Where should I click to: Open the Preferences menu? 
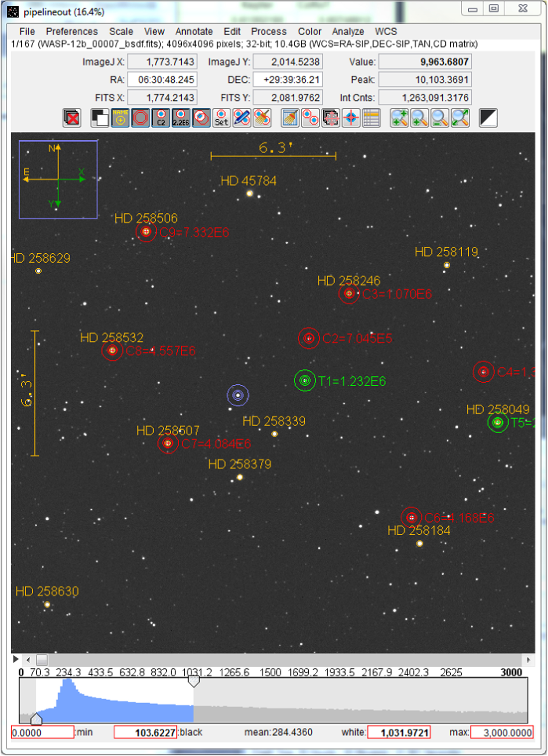(x=72, y=32)
